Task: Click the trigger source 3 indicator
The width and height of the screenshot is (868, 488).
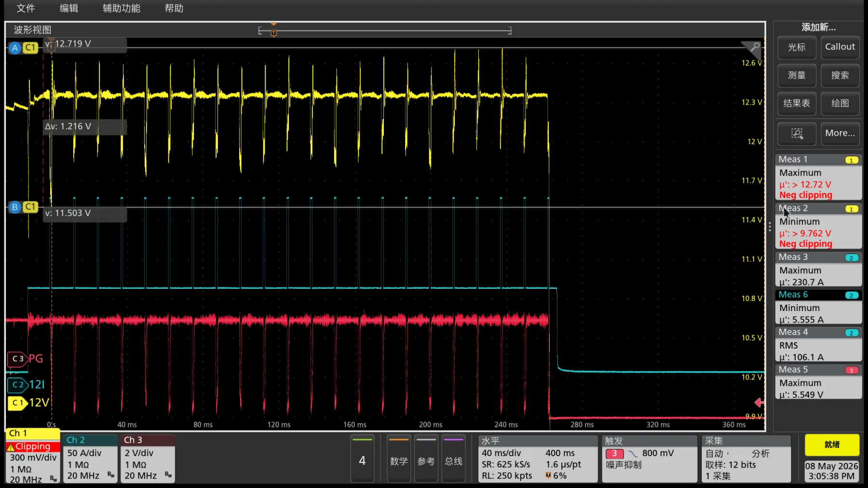Action: pos(614,454)
